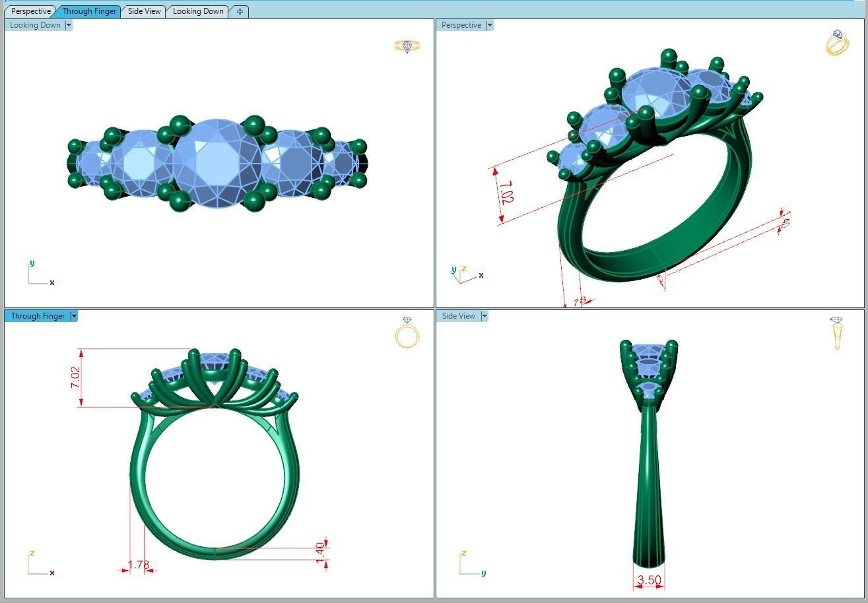Select the 7.02 dimension in Through Finger view
This screenshot has width=868, height=603.
pyautogui.click(x=75, y=377)
